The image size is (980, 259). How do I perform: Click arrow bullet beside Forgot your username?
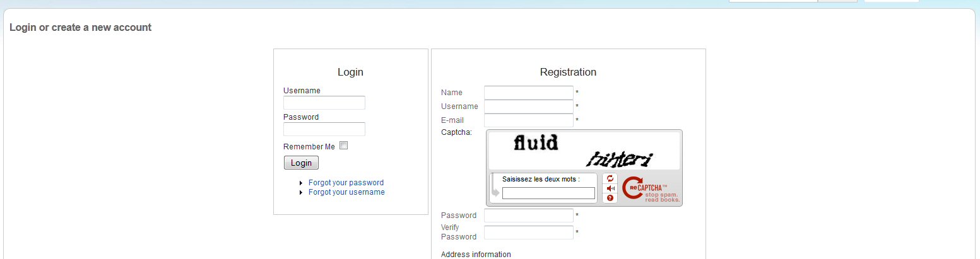click(x=302, y=192)
